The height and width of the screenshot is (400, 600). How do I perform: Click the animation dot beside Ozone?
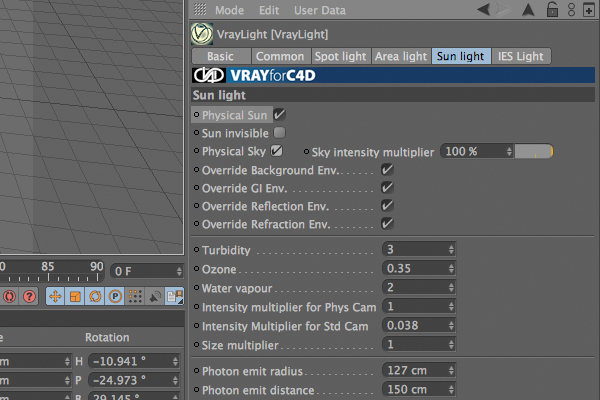click(x=197, y=269)
